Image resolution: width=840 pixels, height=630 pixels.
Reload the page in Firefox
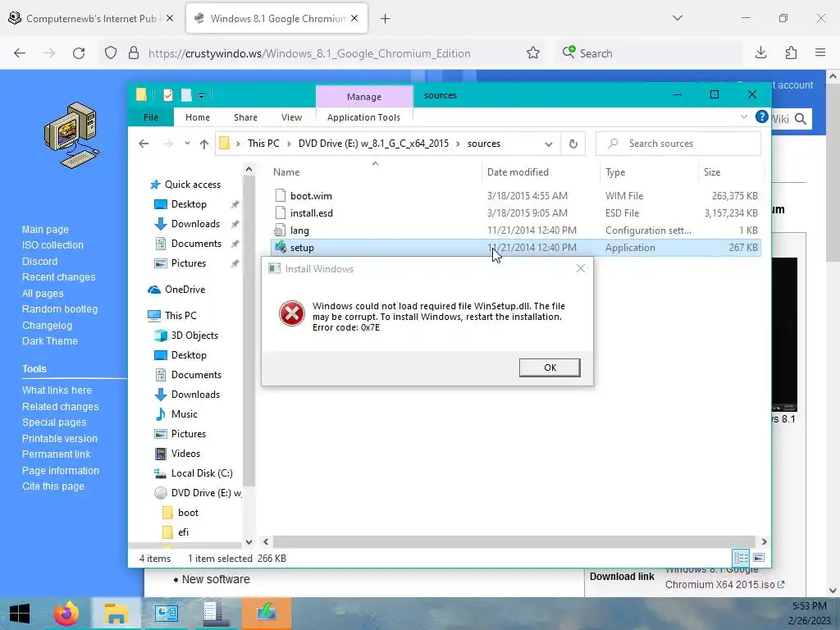[79, 53]
